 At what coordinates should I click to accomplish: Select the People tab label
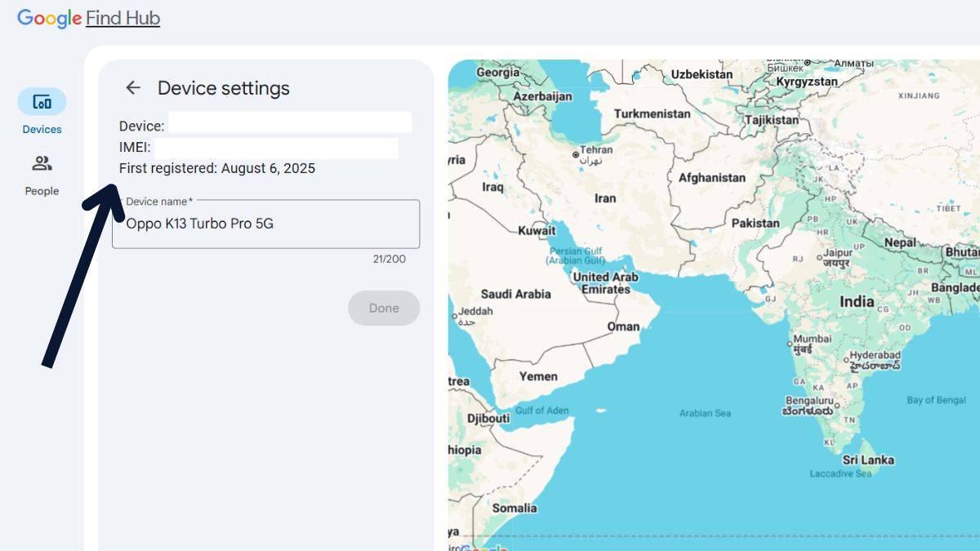click(x=42, y=191)
